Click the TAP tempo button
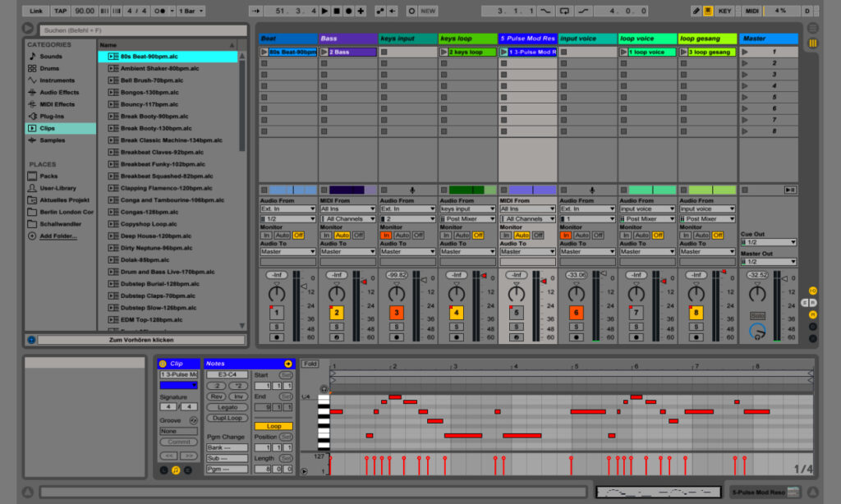 point(61,11)
